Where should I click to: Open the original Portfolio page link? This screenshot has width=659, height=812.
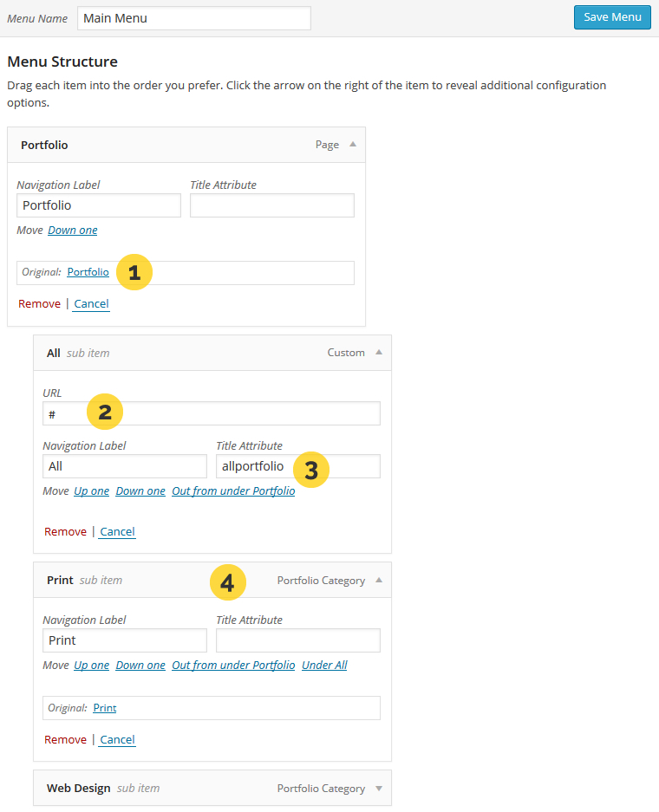coord(88,272)
